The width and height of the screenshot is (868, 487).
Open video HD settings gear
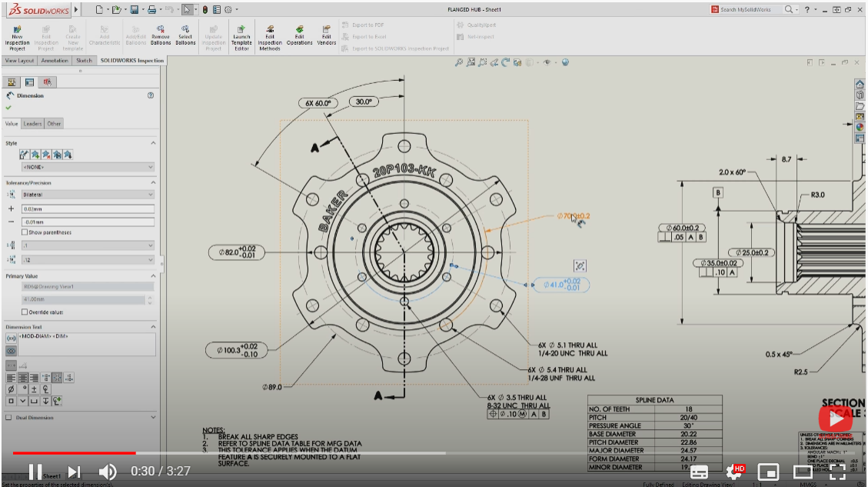[734, 472]
